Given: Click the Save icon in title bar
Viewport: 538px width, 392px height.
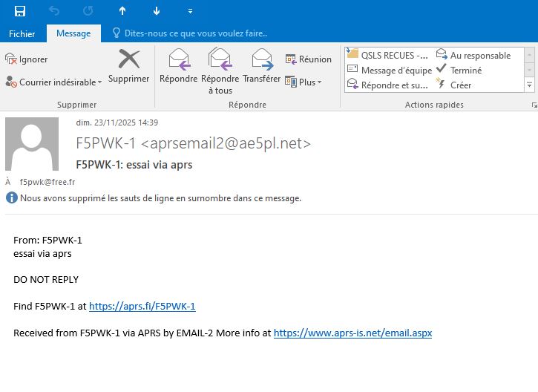Looking at the screenshot, I should pyautogui.click(x=20, y=11).
